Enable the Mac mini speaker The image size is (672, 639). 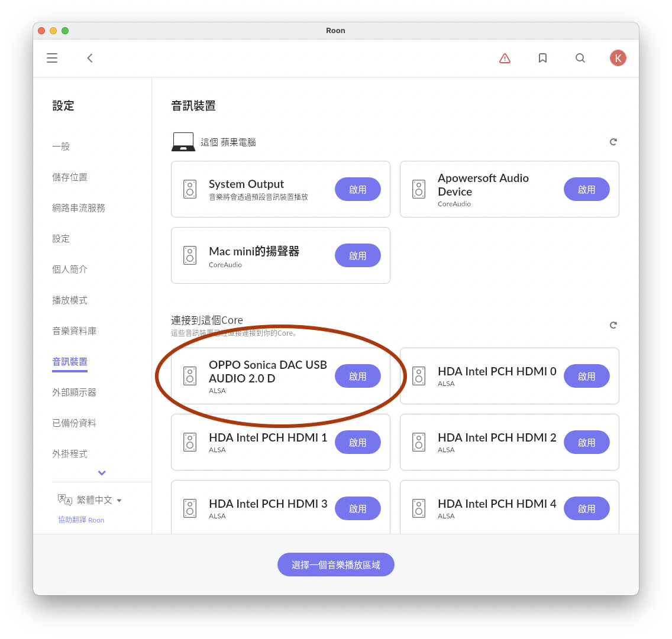click(358, 256)
